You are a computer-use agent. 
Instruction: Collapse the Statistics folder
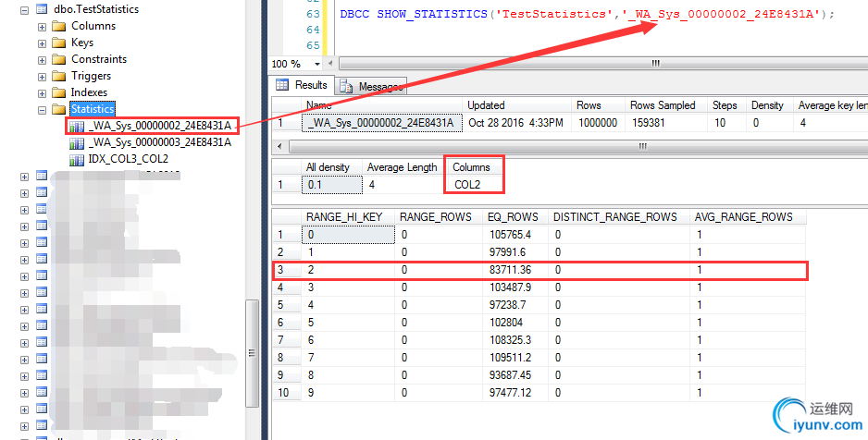(x=42, y=110)
